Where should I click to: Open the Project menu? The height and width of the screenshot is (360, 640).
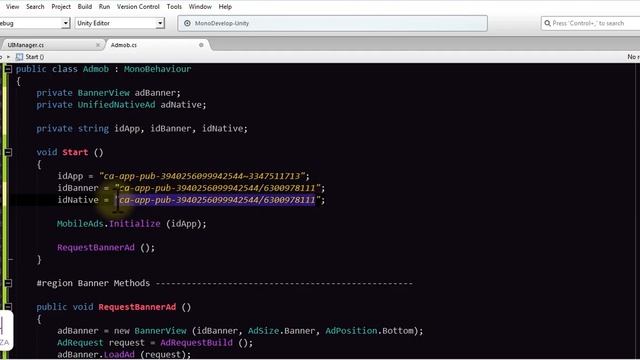pyautogui.click(x=61, y=7)
